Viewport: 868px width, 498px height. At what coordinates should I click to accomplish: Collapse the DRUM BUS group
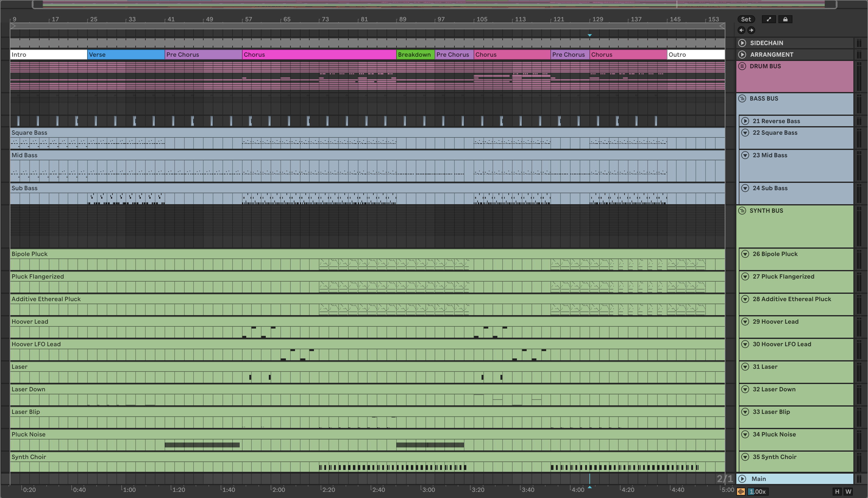(742, 66)
